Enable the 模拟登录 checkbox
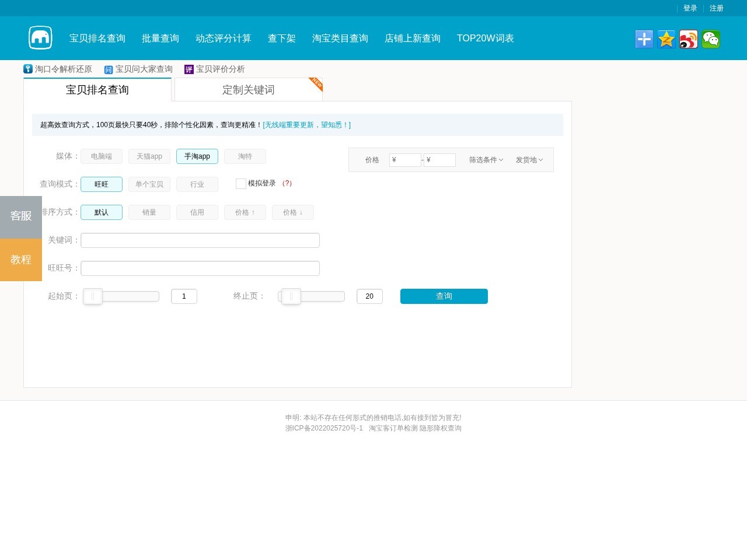Screen dimensions: 747x560 click(x=241, y=184)
